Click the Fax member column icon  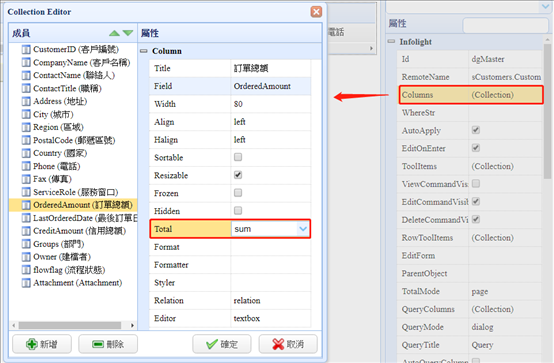[26, 179]
